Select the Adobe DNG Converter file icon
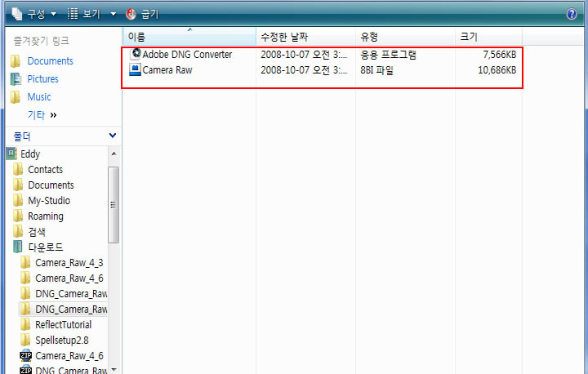This screenshot has height=374, width=588. pyautogui.click(x=135, y=54)
